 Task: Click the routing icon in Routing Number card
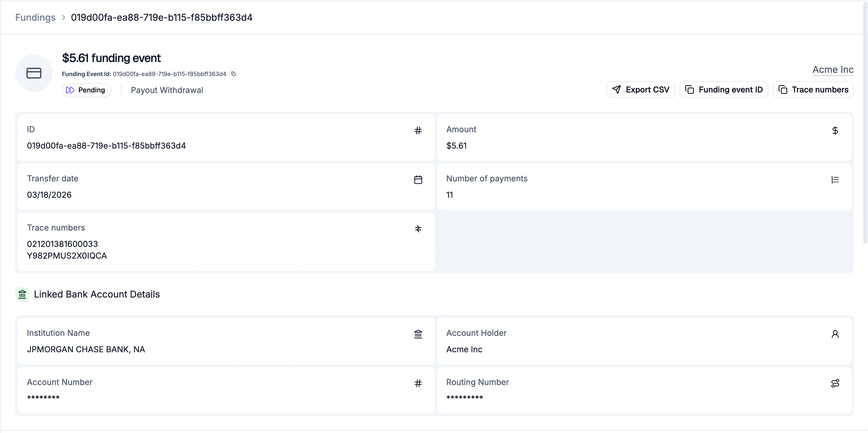coord(835,383)
